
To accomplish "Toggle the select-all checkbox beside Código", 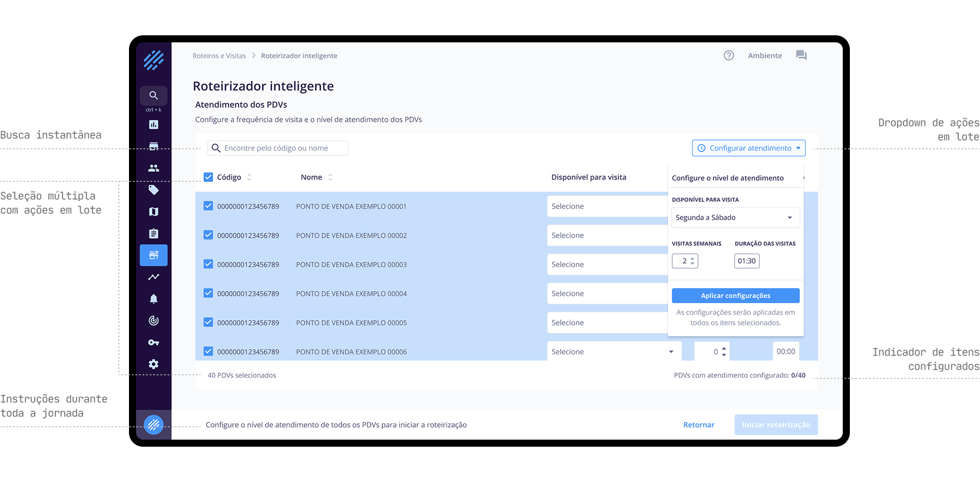I will 208,177.
